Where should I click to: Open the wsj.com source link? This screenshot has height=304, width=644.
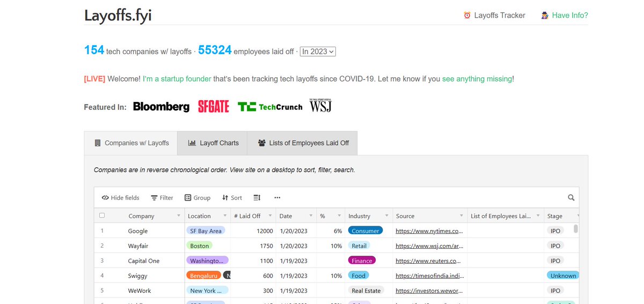coord(428,246)
